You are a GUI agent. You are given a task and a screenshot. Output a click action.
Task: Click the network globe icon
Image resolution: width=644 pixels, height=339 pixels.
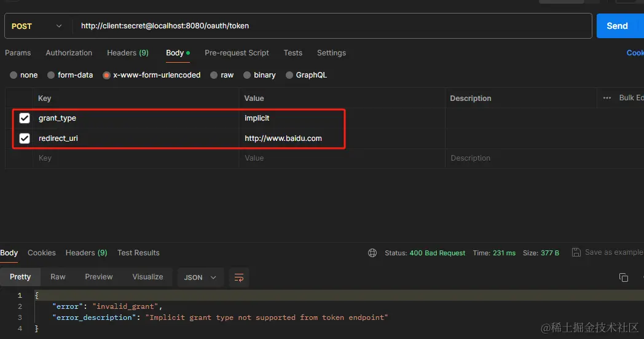pyautogui.click(x=372, y=253)
